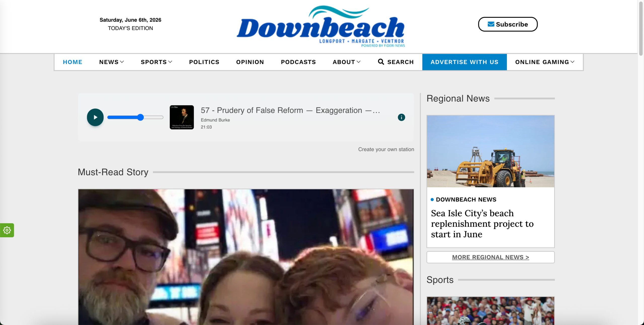Open the Opinion menu item

[x=250, y=62]
